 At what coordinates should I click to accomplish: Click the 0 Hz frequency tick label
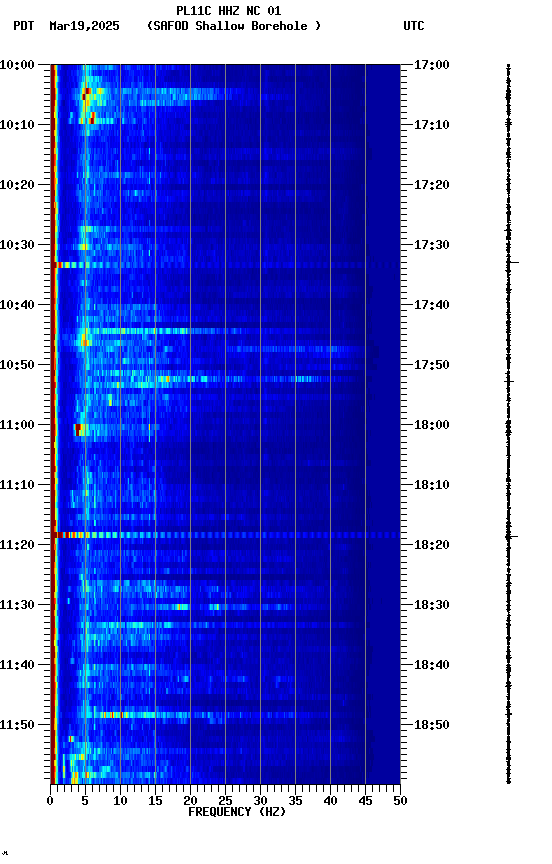[x=50, y=801]
